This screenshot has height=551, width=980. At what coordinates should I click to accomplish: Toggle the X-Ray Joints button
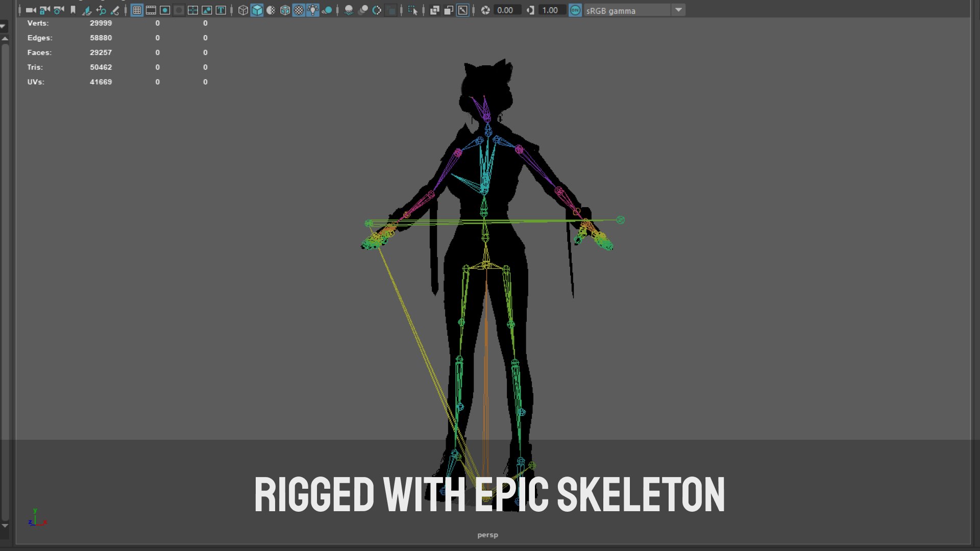pyautogui.click(x=462, y=10)
